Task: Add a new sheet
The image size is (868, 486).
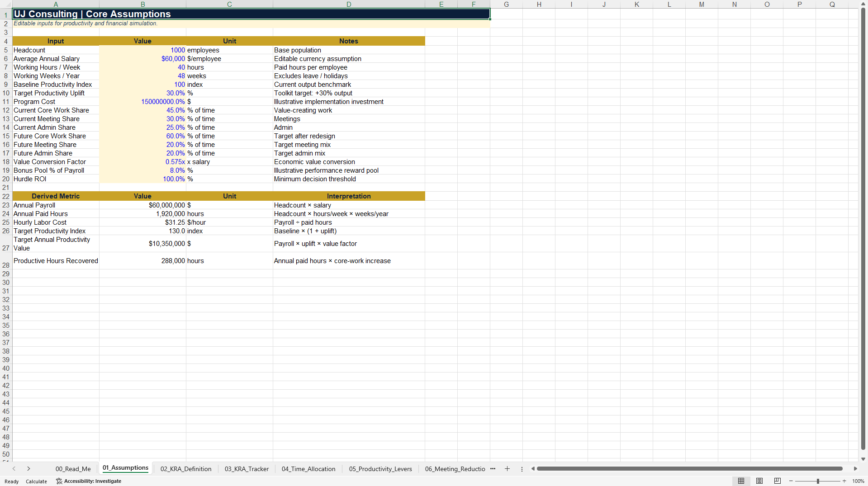Action: point(507,469)
